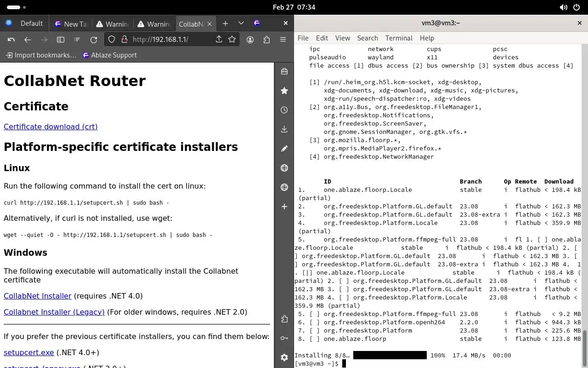
Task: Click the wget --quiet command text
Action: pos(108,235)
